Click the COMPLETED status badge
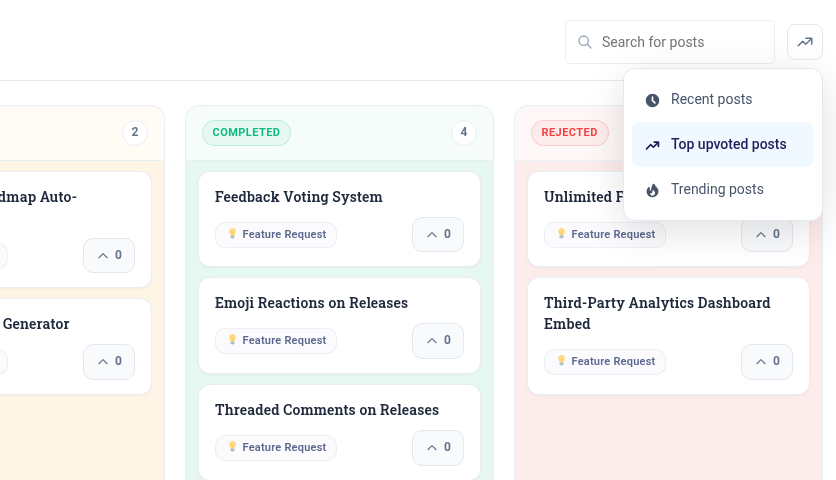 coord(246,132)
